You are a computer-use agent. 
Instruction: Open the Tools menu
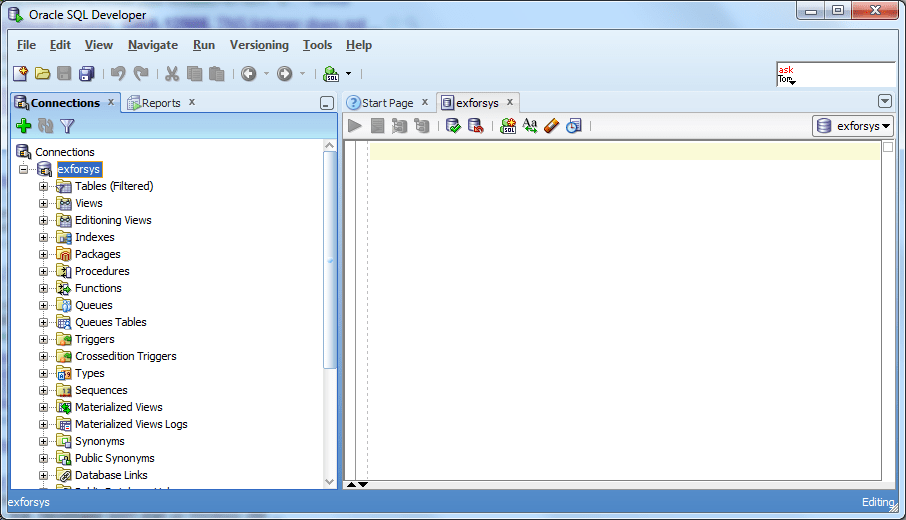(318, 45)
